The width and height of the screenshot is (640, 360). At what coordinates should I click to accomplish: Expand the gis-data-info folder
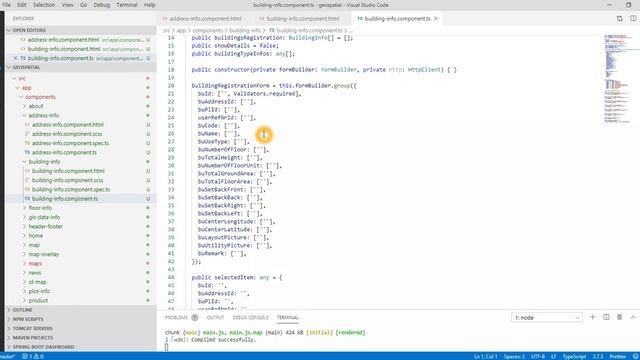click(24, 217)
